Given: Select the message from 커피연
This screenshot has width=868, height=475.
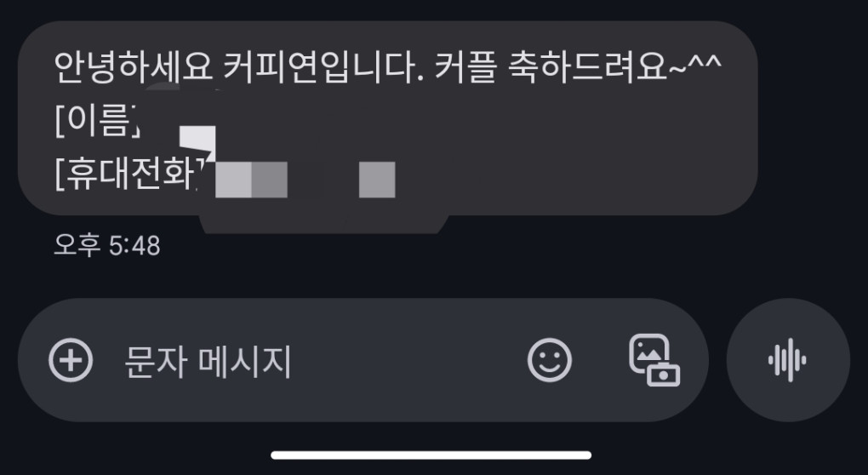Looking at the screenshot, I should point(387,118).
